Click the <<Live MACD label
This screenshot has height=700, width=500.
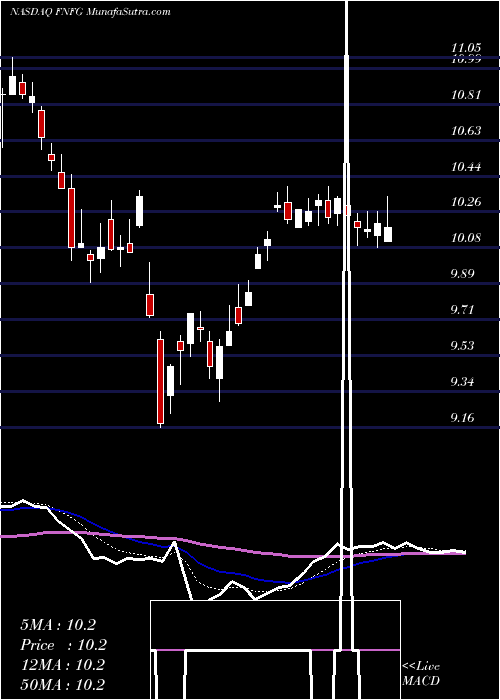421,674
